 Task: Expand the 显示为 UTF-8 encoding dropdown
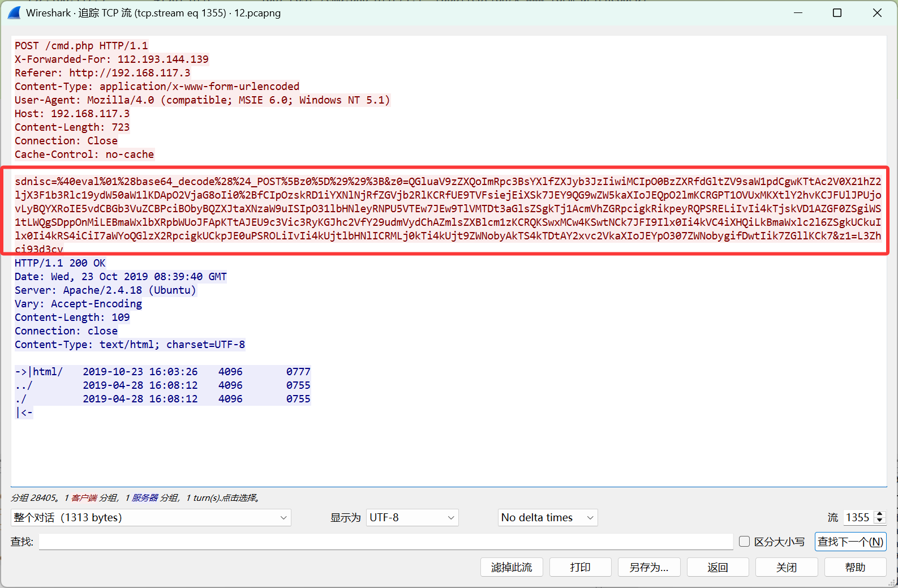pos(412,518)
